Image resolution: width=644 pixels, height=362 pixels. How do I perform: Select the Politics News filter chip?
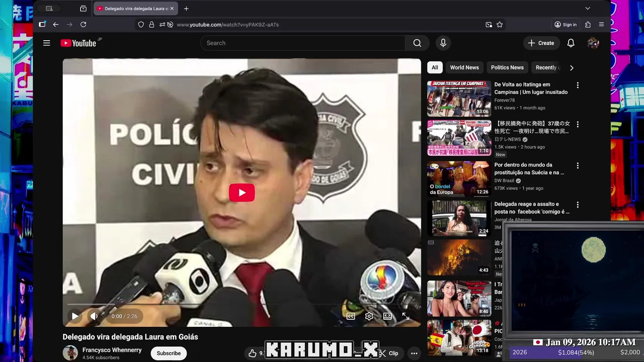pyautogui.click(x=507, y=67)
